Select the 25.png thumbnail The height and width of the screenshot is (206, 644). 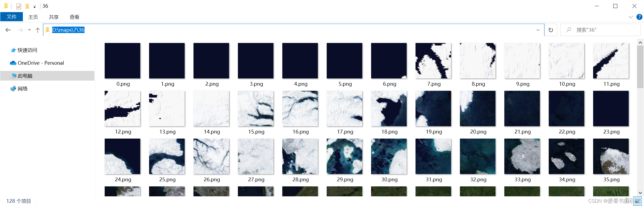pos(167,156)
